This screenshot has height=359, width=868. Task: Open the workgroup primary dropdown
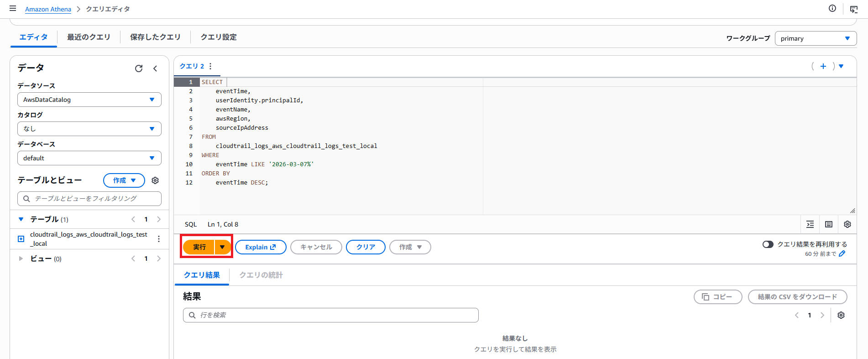815,38
